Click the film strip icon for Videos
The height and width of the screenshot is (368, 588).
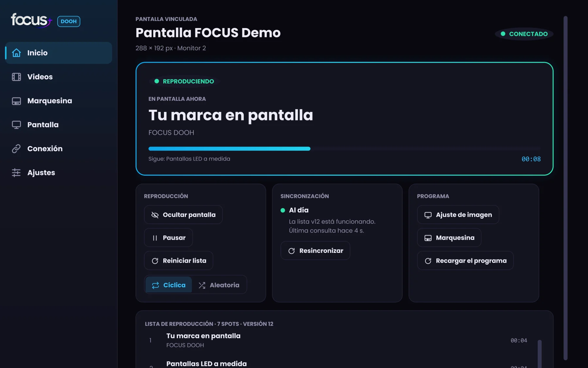[x=16, y=77]
